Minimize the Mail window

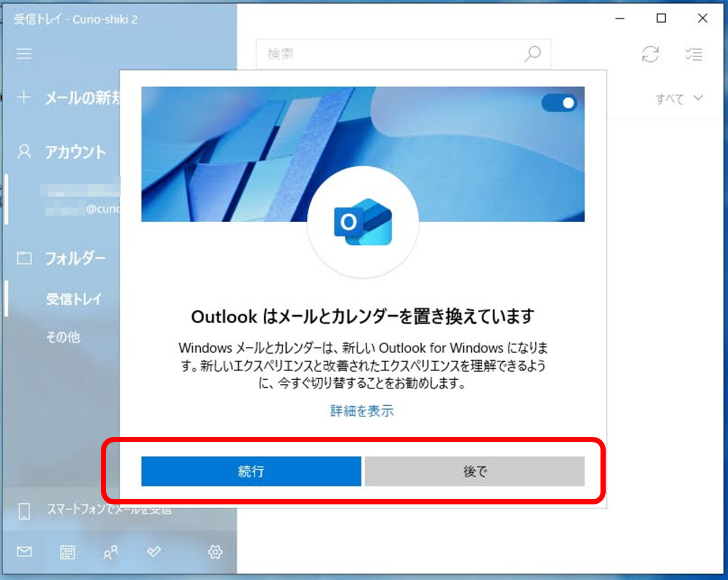point(620,18)
